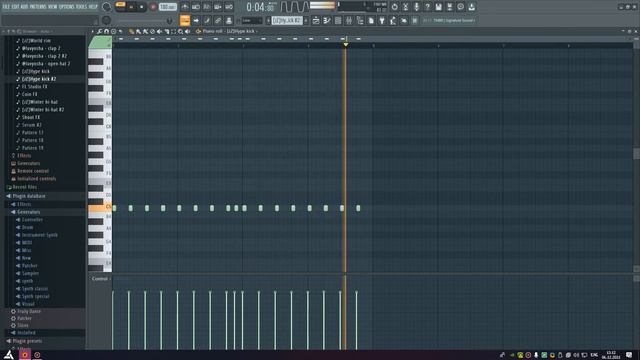Viewport: 640px width, 360px height.
Task: Click the microphone audio recording icon
Action: [416, 7]
